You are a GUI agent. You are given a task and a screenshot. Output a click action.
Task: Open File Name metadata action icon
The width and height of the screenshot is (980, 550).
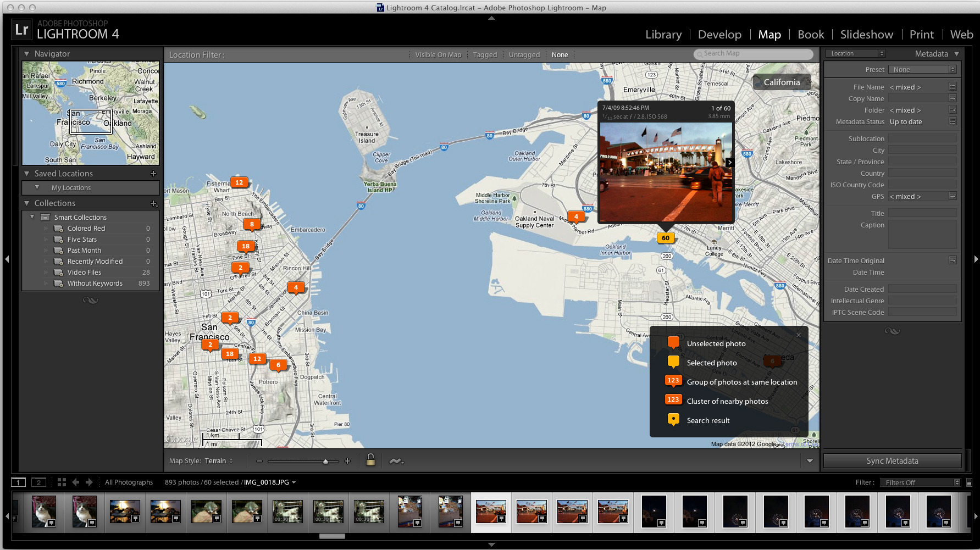(x=953, y=87)
